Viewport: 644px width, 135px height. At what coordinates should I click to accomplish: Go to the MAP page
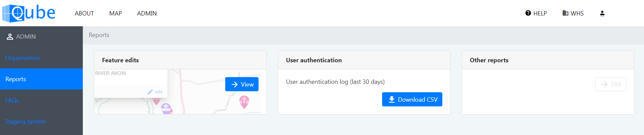coord(115,13)
